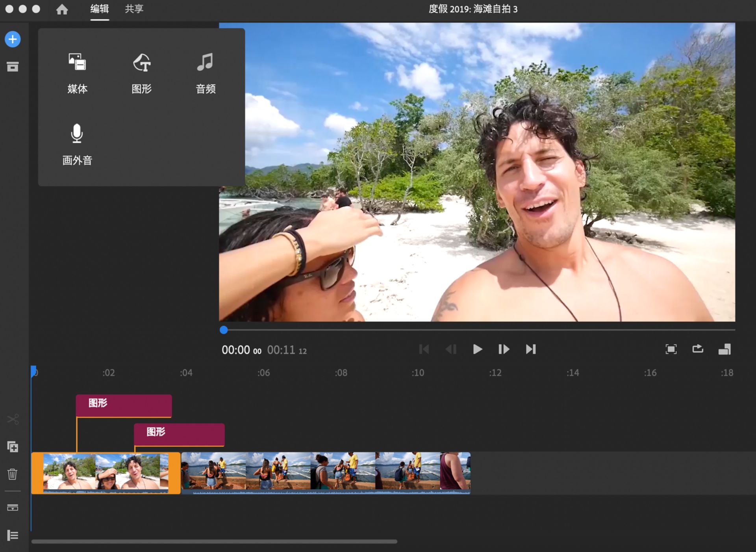Screen dimensions: 756x552
Task: Delete the selected clip with the trash icon
Action: [13, 474]
